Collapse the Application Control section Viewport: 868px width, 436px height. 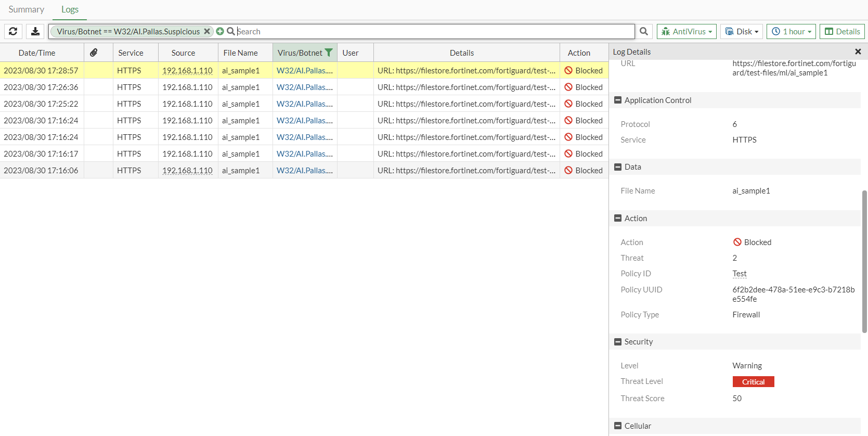point(618,100)
